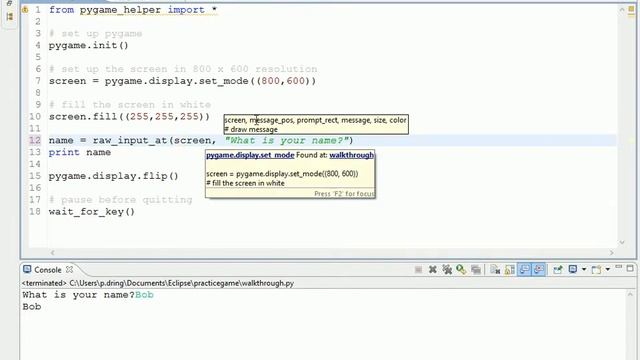
Task: Click the Display Selected Console monitor icon
Action: [x=573, y=270]
